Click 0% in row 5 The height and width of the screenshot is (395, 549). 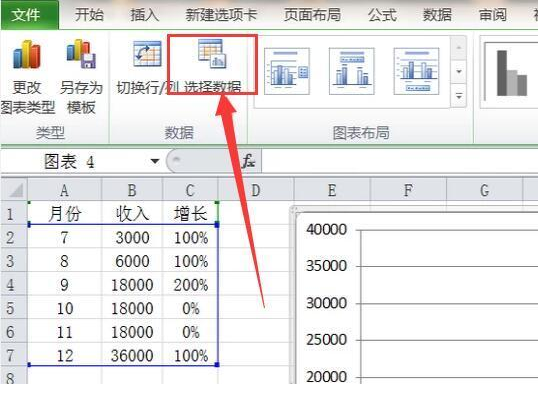coord(190,307)
